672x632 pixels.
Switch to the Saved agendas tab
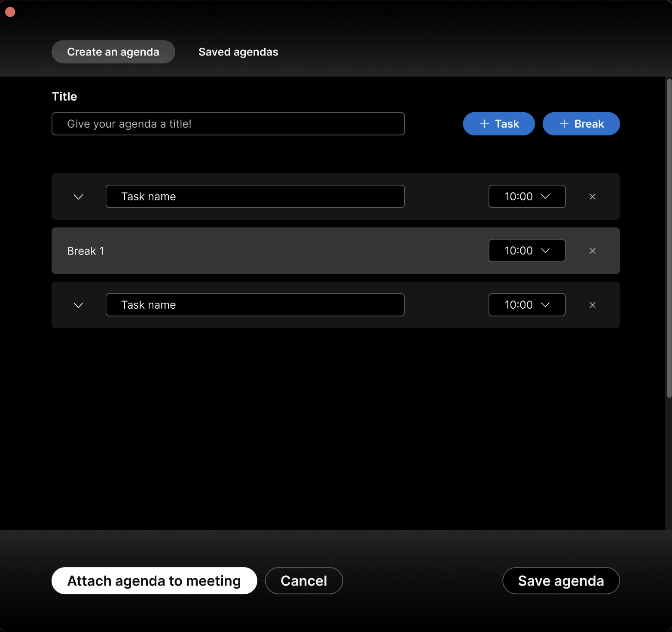(x=238, y=52)
